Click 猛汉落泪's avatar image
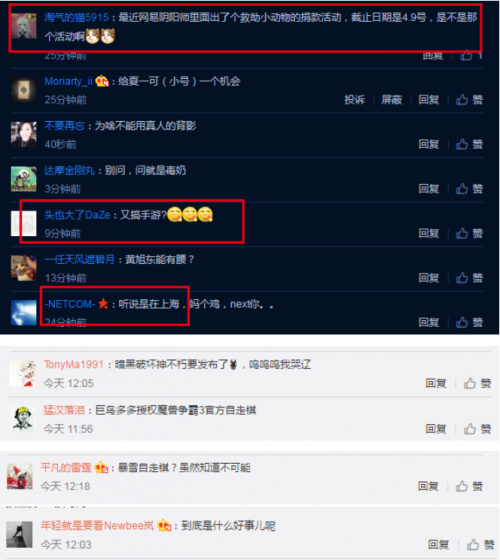 (x=23, y=418)
